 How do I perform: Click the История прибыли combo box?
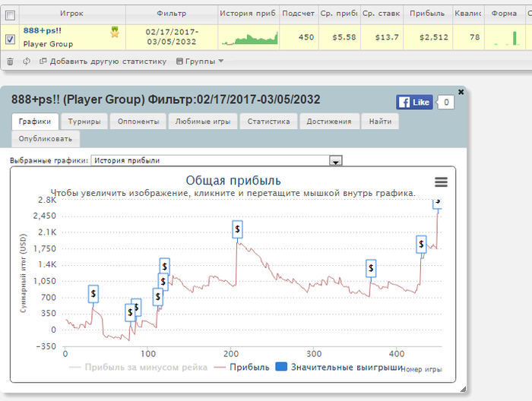click(217, 161)
